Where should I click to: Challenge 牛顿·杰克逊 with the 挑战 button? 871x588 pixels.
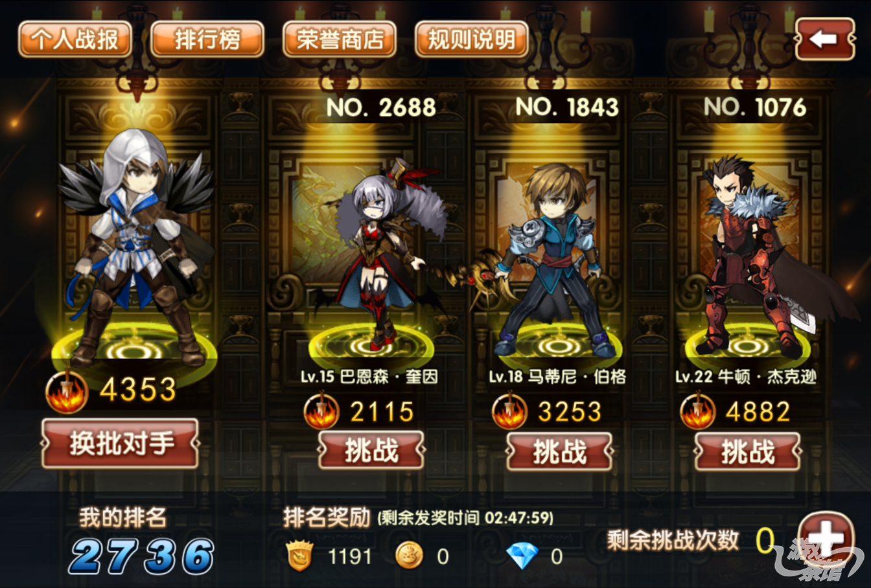(748, 451)
